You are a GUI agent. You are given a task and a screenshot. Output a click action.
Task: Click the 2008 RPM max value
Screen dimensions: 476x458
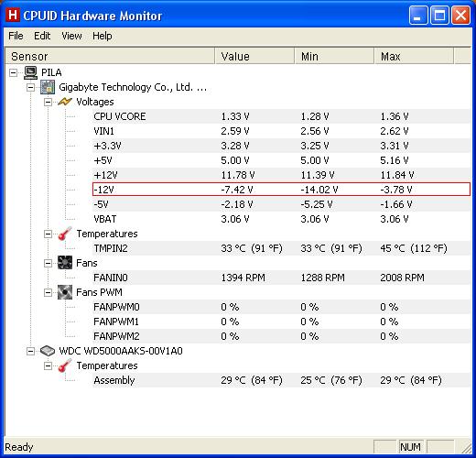[x=402, y=278]
